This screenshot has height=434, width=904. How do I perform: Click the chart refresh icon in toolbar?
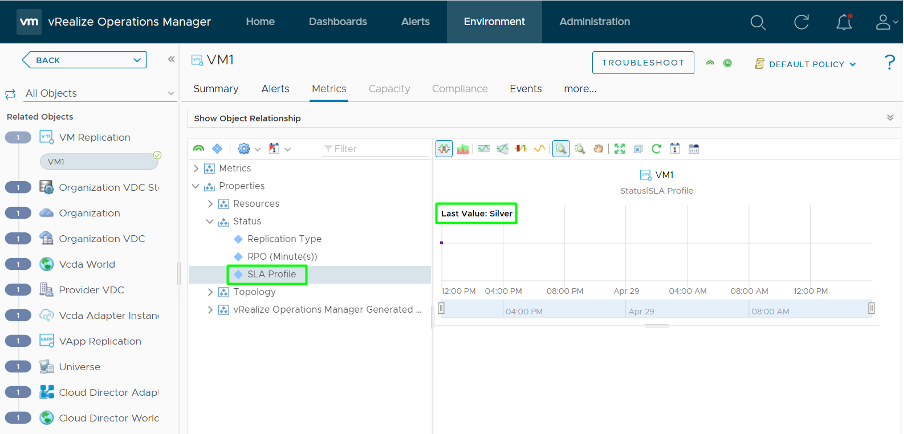657,149
